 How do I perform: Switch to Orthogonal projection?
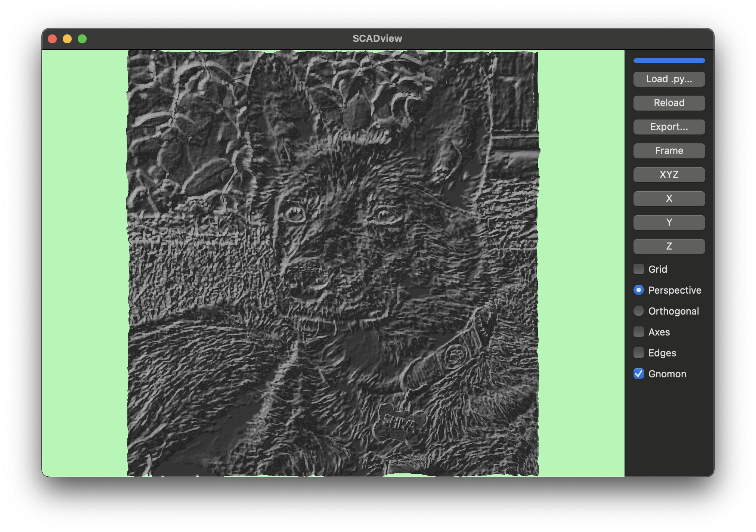(638, 311)
